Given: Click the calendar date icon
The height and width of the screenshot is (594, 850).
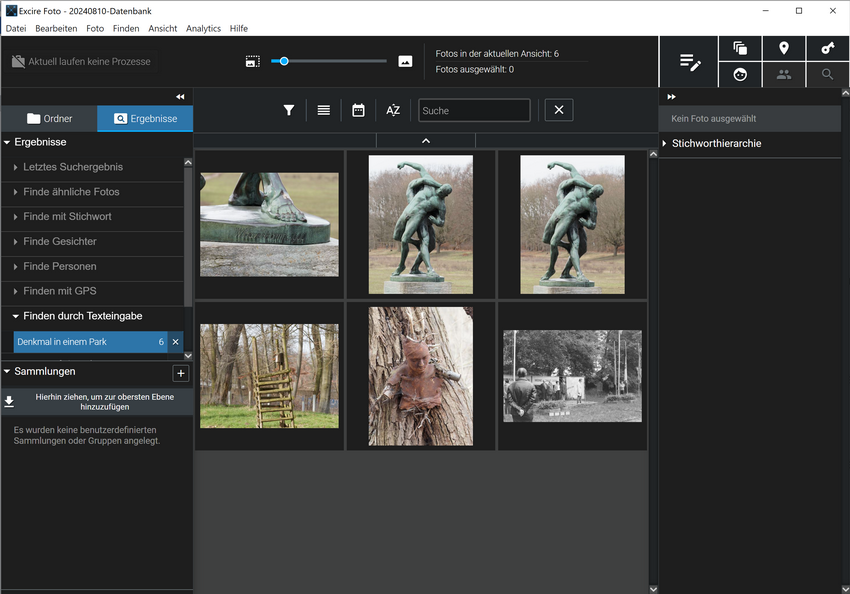Looking at the screenshot, I should [x=358, y=110].
